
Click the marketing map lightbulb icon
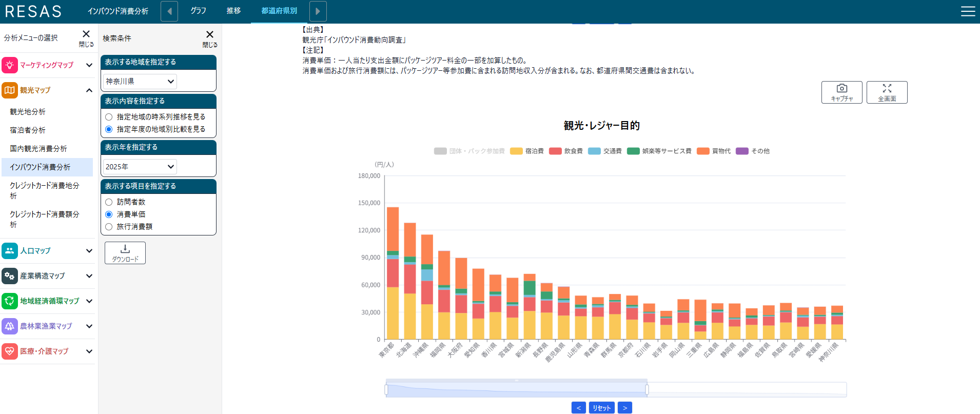tap(10, 65)
